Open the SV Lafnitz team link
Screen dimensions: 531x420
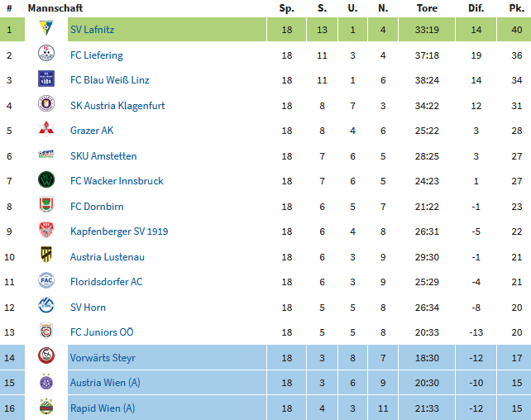pyautogui.click(x=92, y=30)
